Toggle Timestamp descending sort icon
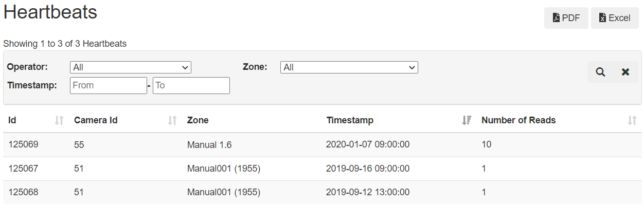 [x=467, y=120]
